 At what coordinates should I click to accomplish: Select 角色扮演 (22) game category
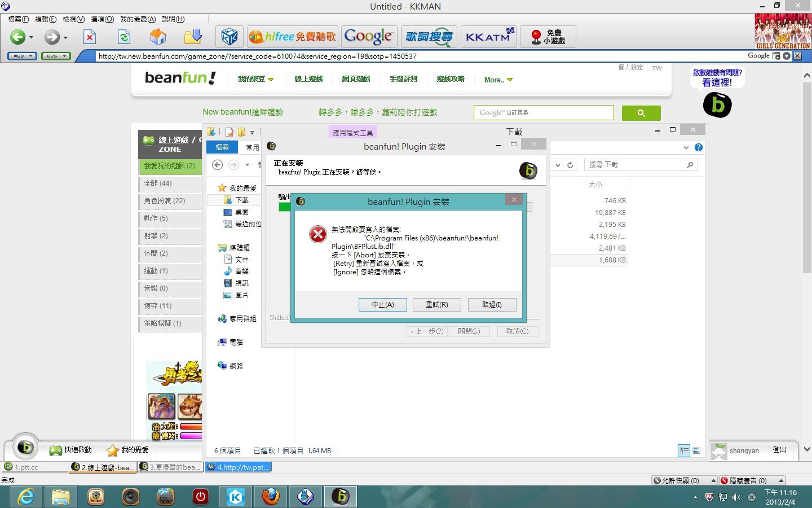point(170,201)
